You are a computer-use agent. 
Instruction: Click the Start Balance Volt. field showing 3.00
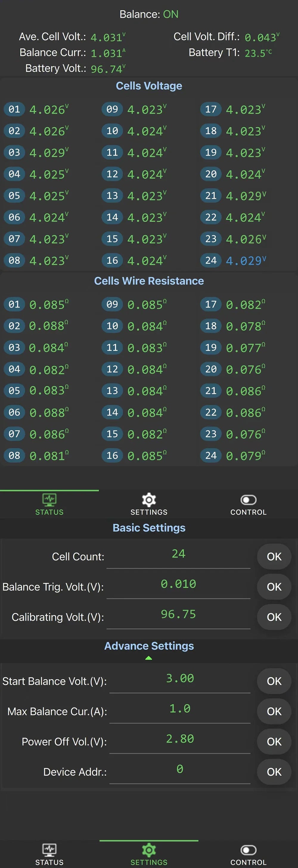pyautogui.click(x=180, y=678)
